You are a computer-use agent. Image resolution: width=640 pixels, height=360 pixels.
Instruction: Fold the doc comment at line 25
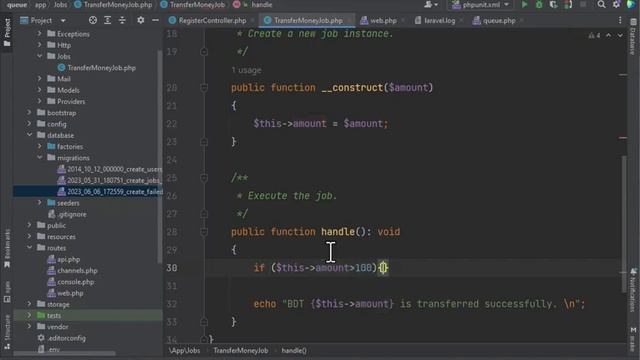tap(204, 178)
